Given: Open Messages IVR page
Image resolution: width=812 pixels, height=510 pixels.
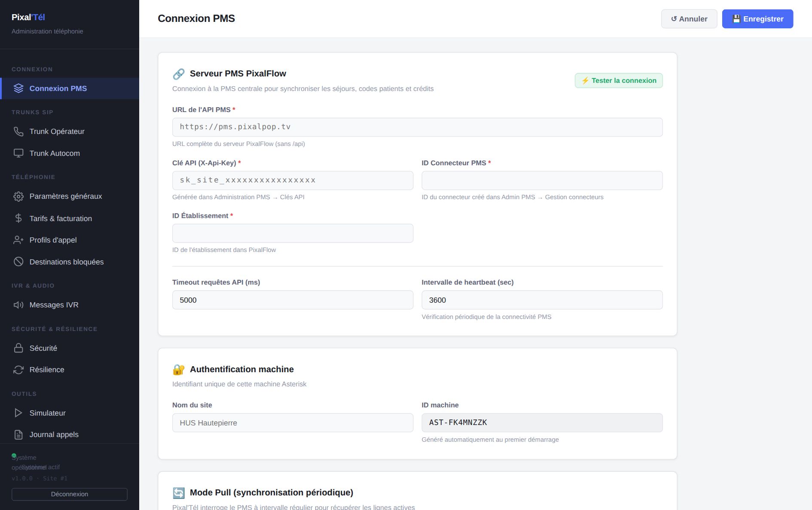Looking at the screenshot, I should coord(70,305).
